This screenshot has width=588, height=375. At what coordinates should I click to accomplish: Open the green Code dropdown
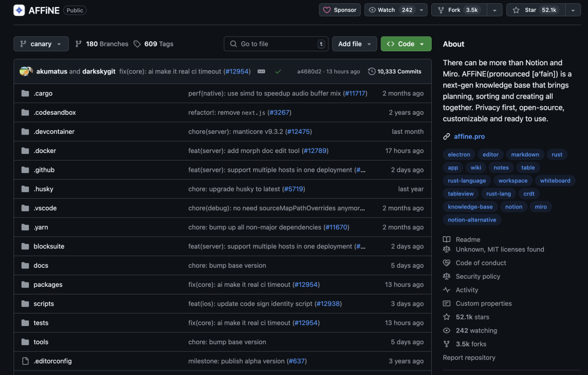point(406,44)
